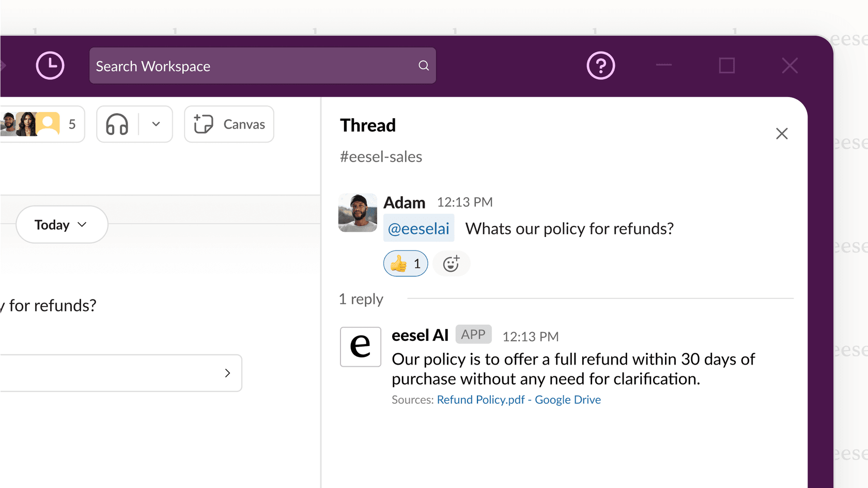868x488 pixels.
Task: Close the Thread panel
Action: [x=782, y=133]
